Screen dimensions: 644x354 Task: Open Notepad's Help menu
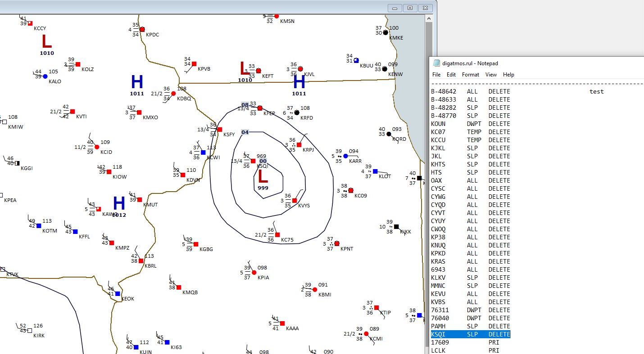coord(508,75)
